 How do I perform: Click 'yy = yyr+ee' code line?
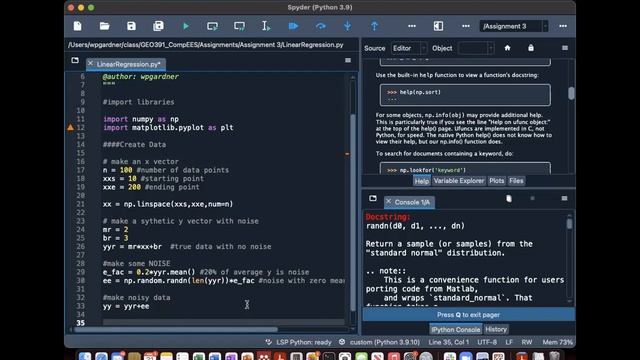(126, 306)
